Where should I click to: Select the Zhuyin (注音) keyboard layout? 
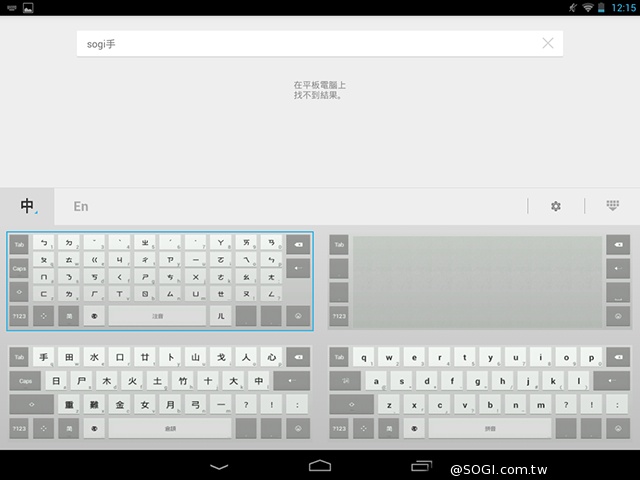[160, 281]
